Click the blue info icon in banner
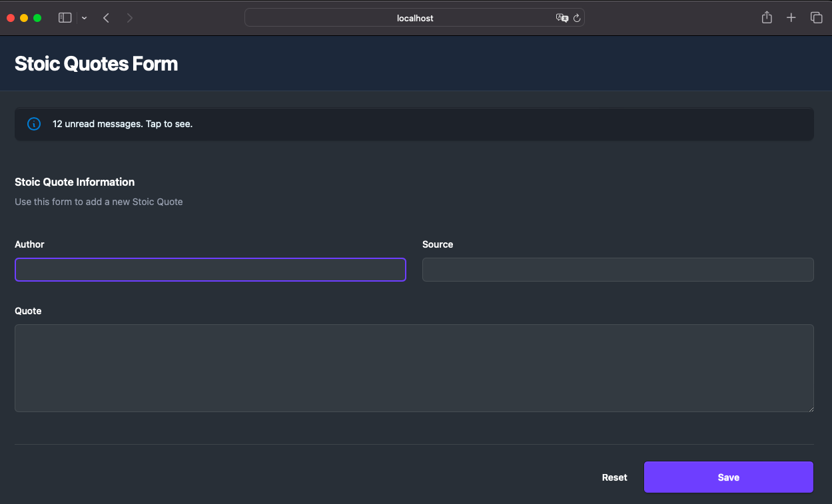The image size is (832, 504). tap(34, 124)
